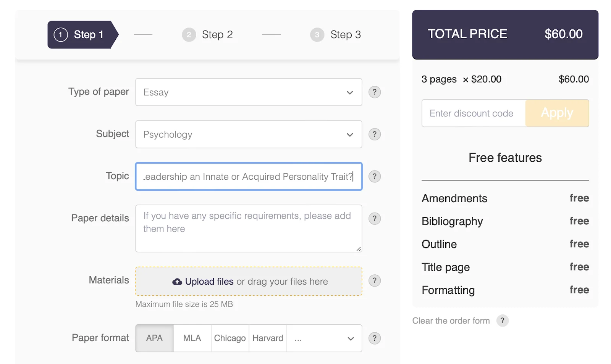Select APA paper format

pyautogui.click(x=154, y=338)
